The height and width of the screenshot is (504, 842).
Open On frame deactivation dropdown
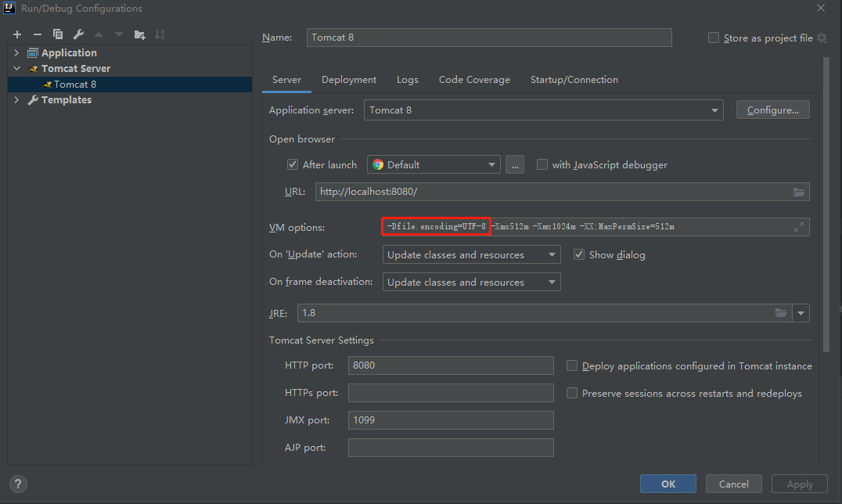[472, 282]
